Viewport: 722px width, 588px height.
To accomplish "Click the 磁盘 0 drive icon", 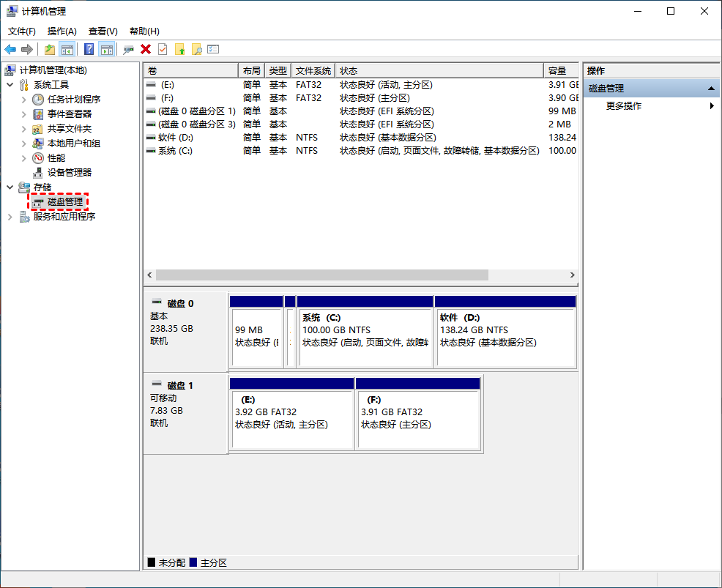I will (157, 302).
